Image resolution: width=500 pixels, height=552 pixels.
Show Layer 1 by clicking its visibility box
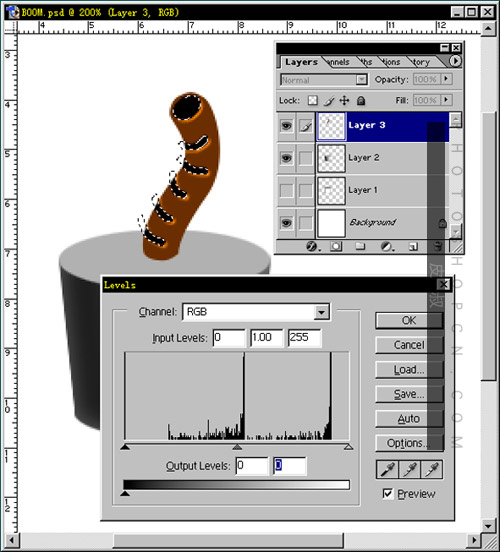(286, 190)
